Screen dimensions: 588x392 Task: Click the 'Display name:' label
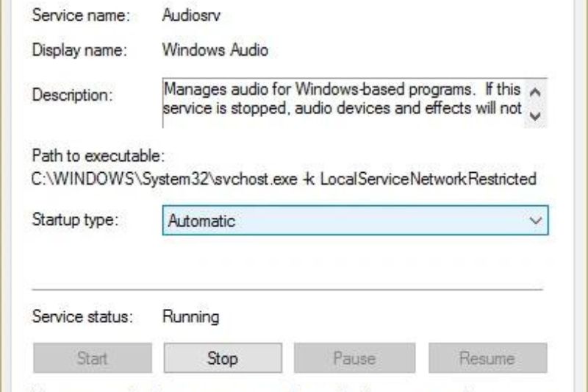80,50
